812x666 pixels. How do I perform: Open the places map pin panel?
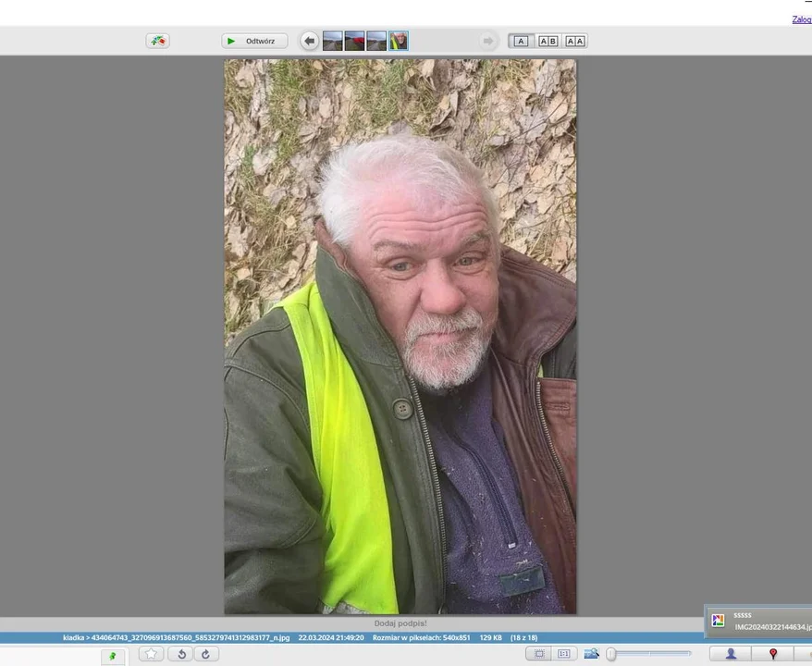773,654
